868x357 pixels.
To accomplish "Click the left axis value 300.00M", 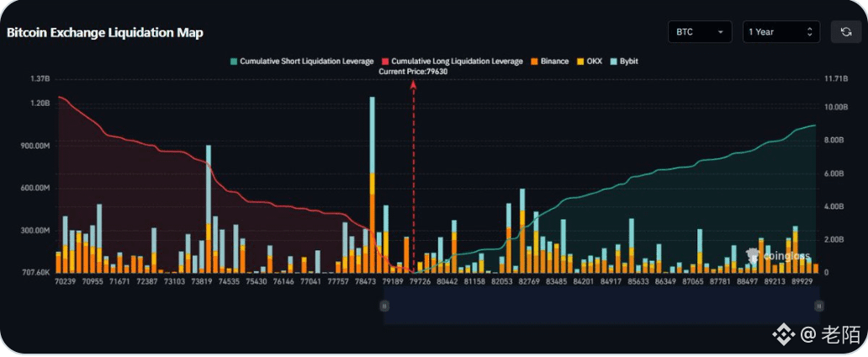I will click(x=35, y=231).
